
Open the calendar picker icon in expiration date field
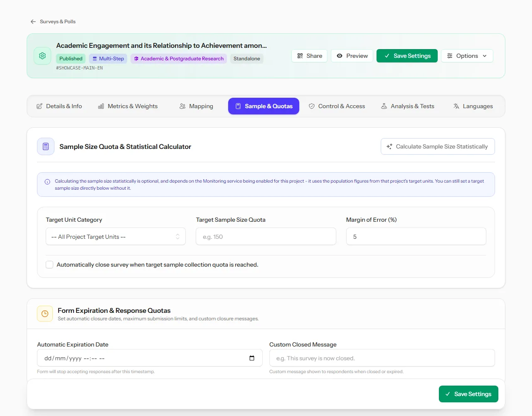[x=252, y=358]
